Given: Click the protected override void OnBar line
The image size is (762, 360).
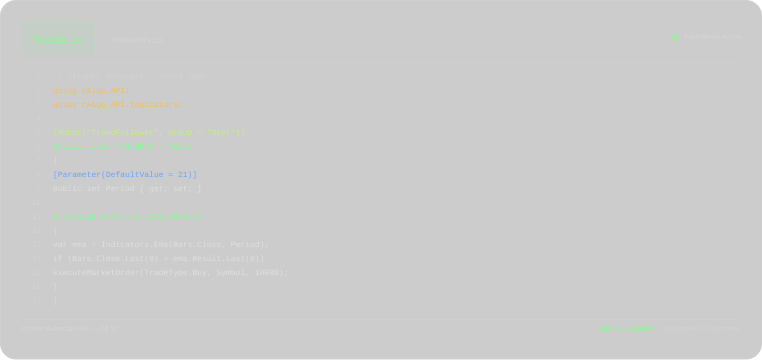Looking at the screenshot, I should [x=127, y=217].
